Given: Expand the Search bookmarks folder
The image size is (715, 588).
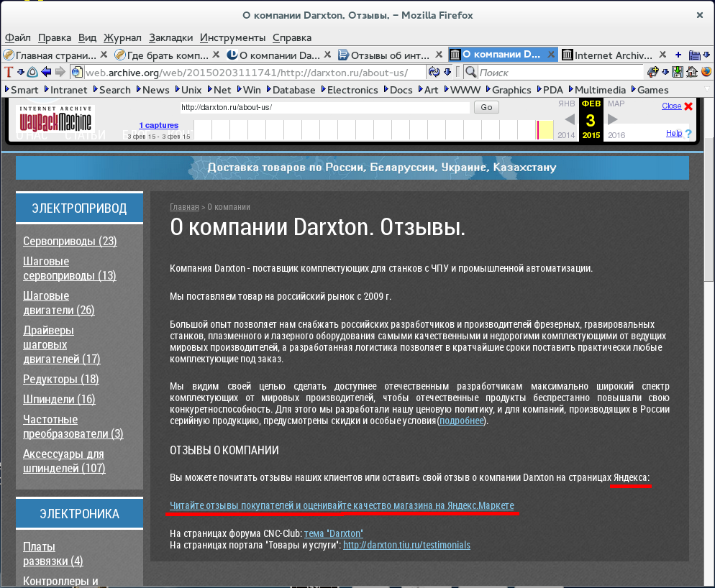Looking at the screenshot, I should pos(111,90).
